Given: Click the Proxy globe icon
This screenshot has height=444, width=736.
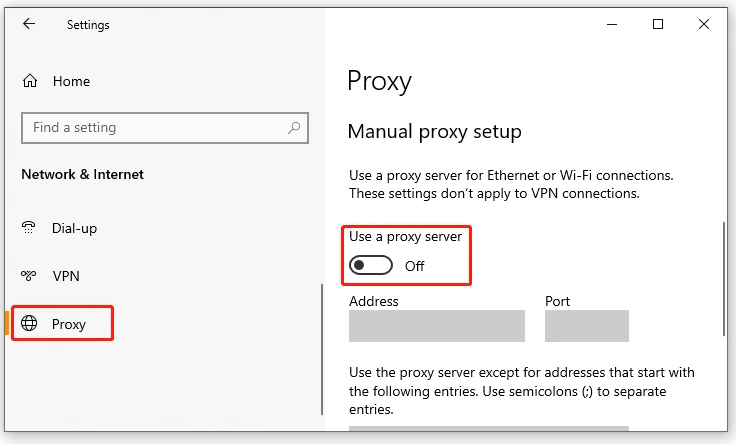Looking at the screenshot, I should pyautogui.click(x=30, y=324).
